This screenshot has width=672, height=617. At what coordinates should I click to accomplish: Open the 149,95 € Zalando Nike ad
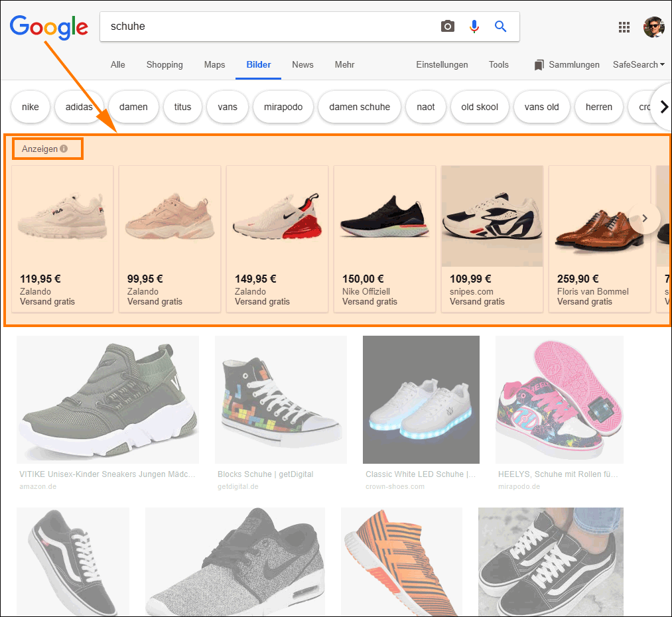tap(277, 239)
